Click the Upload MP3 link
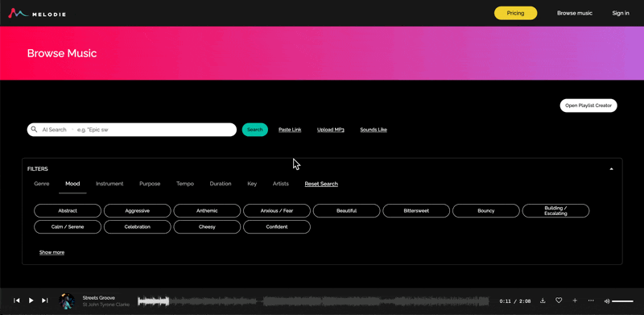 [331, 130]
